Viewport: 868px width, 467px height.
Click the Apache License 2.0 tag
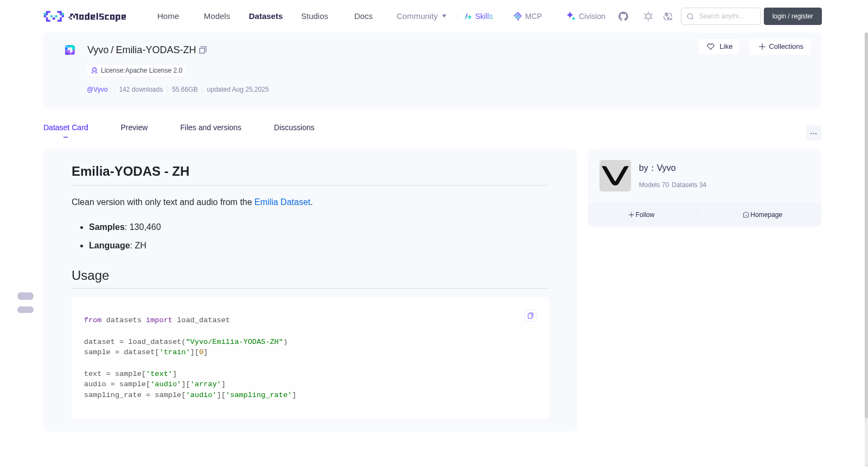coord(136,71)
